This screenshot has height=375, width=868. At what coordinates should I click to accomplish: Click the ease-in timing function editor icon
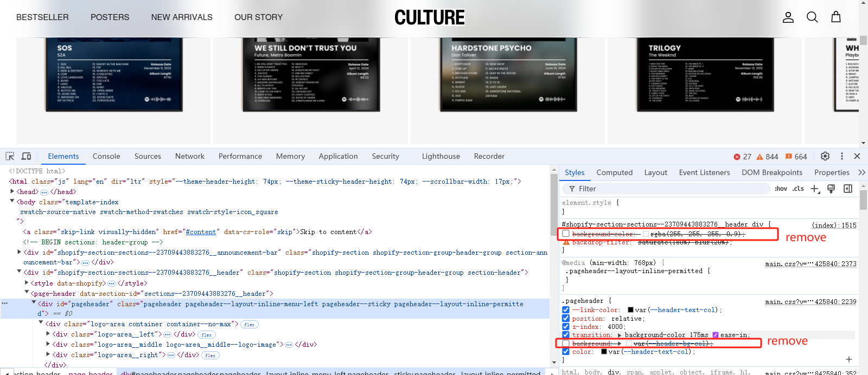click(716, 335)
